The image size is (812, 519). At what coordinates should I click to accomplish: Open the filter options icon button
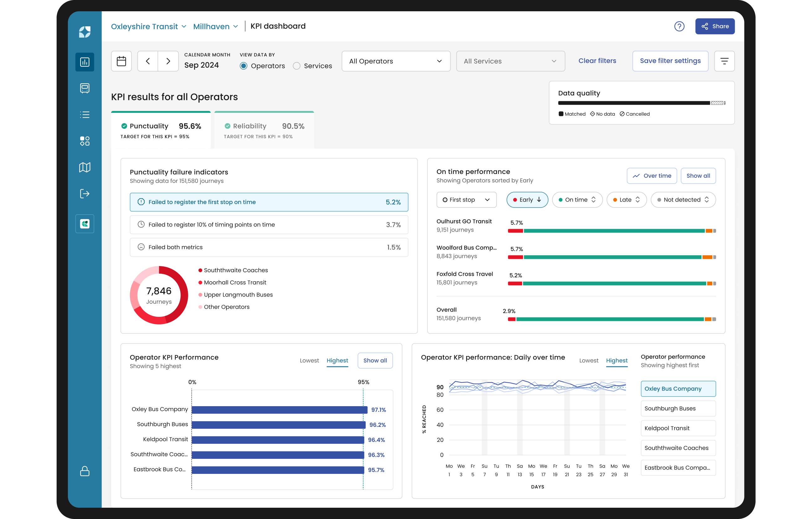tap(724, 61)
